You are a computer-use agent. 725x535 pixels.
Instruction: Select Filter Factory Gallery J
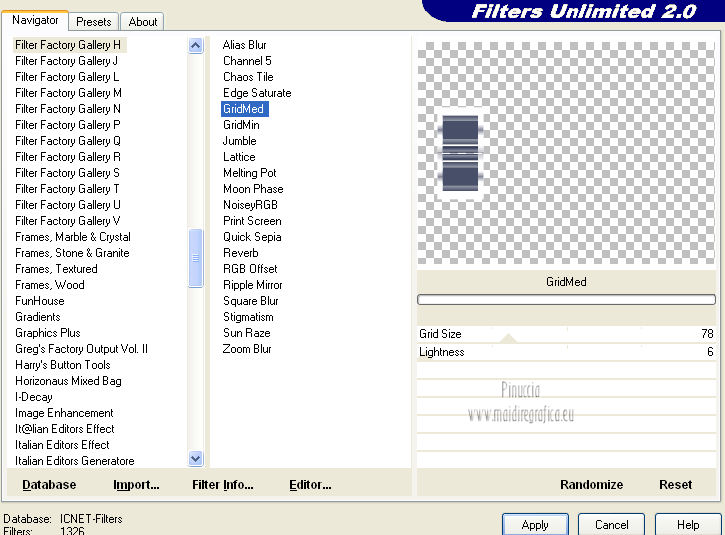[x=66, y=61]
